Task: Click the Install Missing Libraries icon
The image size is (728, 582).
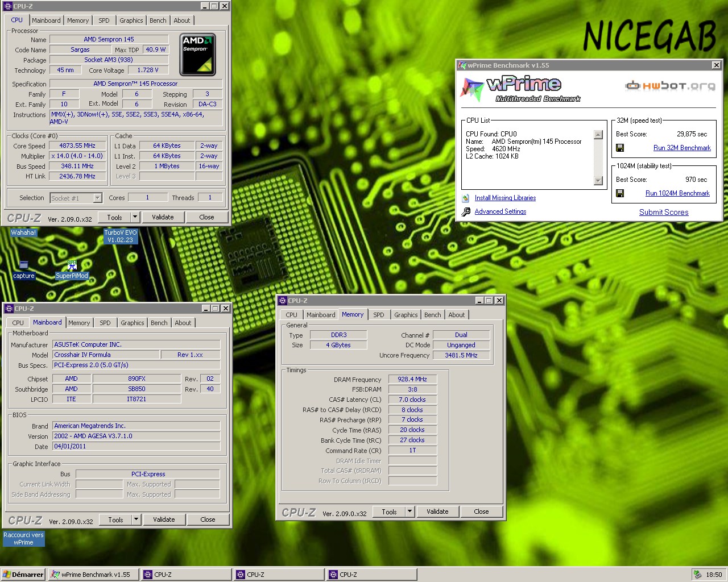Action: [465, 198]
